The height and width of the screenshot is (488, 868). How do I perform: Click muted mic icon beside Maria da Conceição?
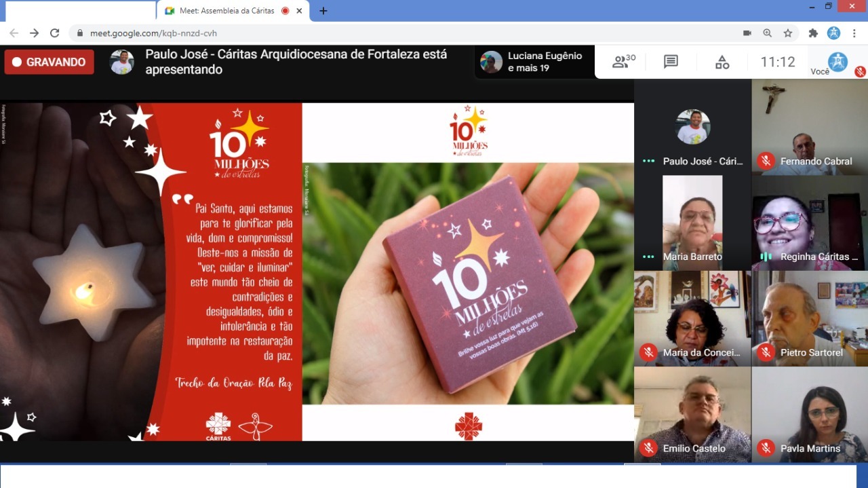click(648, 352)
